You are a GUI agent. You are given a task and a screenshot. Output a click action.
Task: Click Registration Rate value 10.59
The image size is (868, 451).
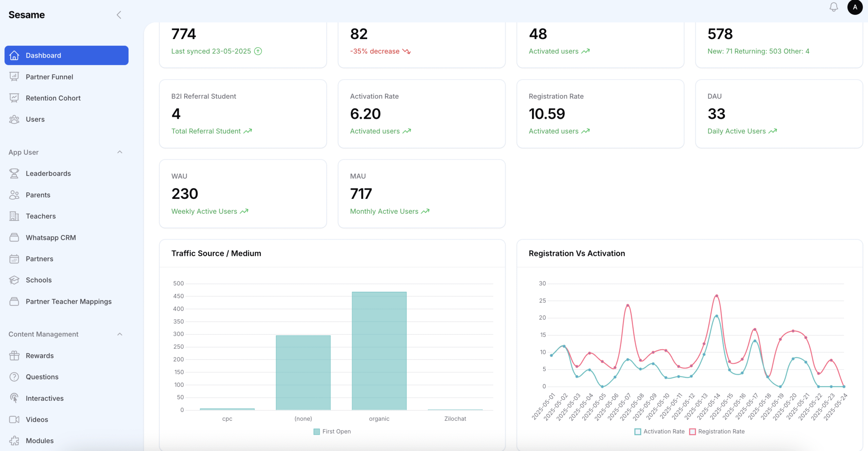[x=547, y=114]
